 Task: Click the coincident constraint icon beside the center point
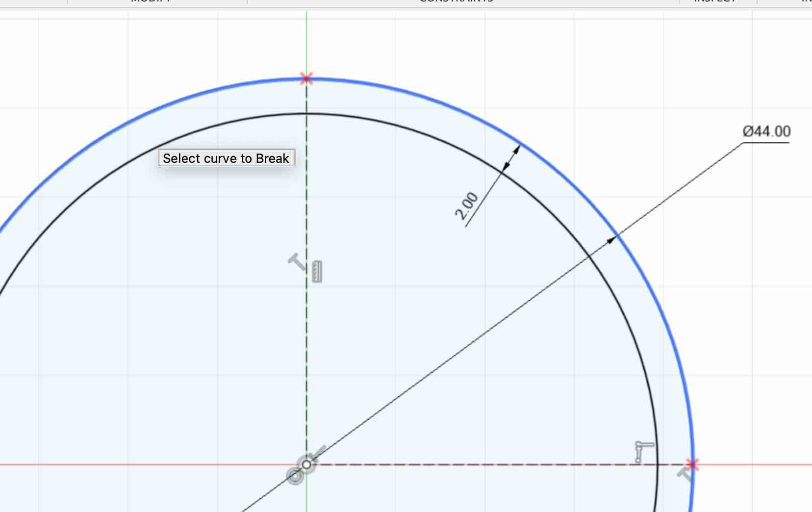[318, 452]
